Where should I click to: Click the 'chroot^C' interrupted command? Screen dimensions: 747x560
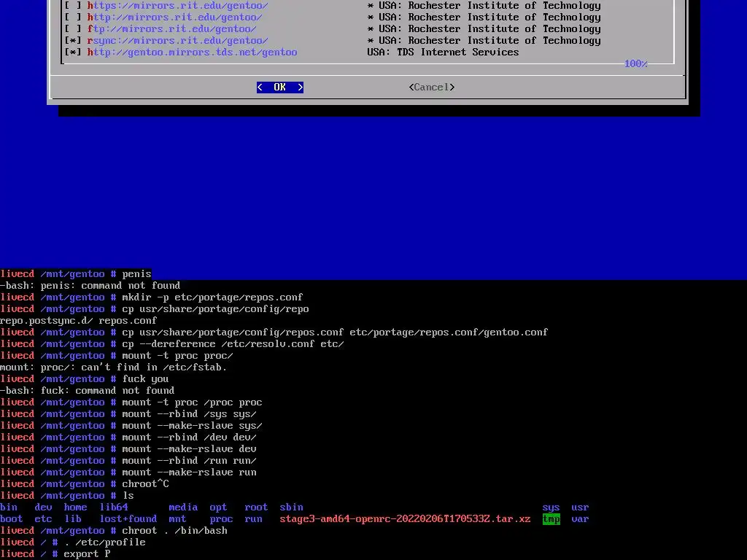tap(145, 484)
